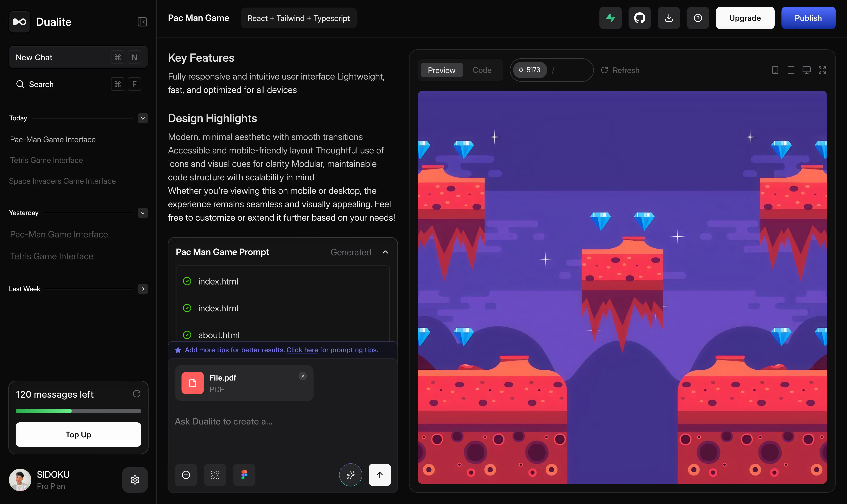Collapse the sidebar panel icon

tap(142, 22)
